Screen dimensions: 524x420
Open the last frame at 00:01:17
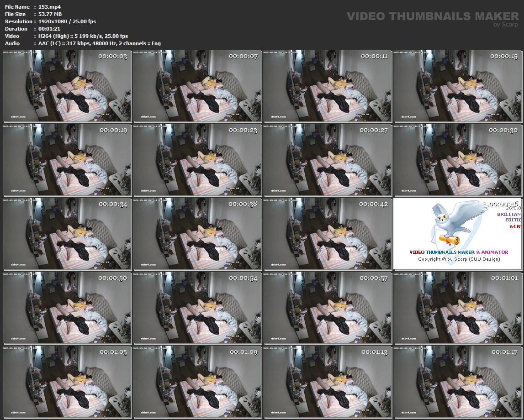(x=457, y=382)
